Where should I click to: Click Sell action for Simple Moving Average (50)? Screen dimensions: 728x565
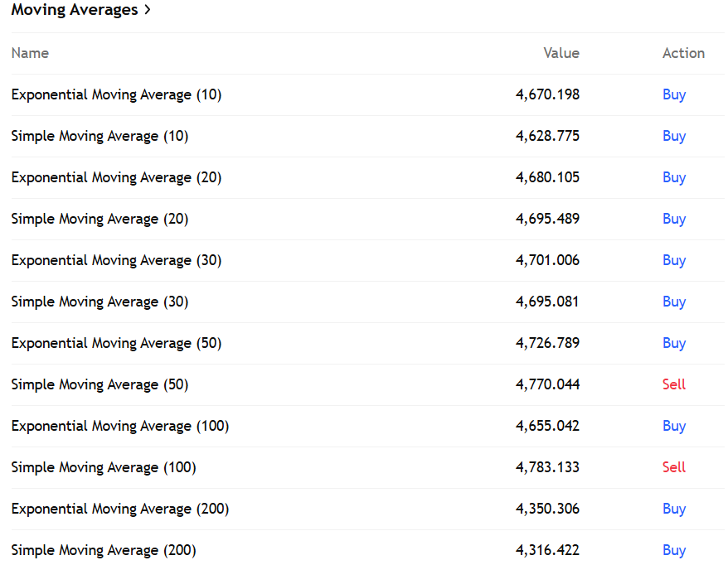click(674, 384)
